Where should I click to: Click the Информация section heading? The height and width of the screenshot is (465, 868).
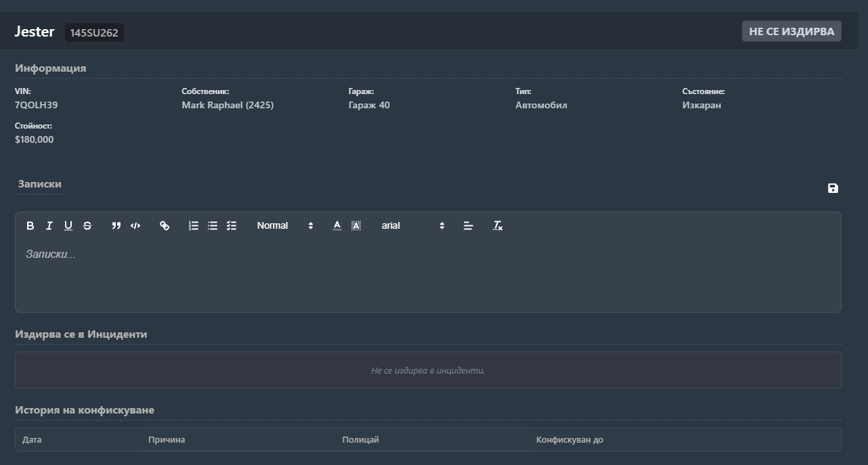pos(50,68)
